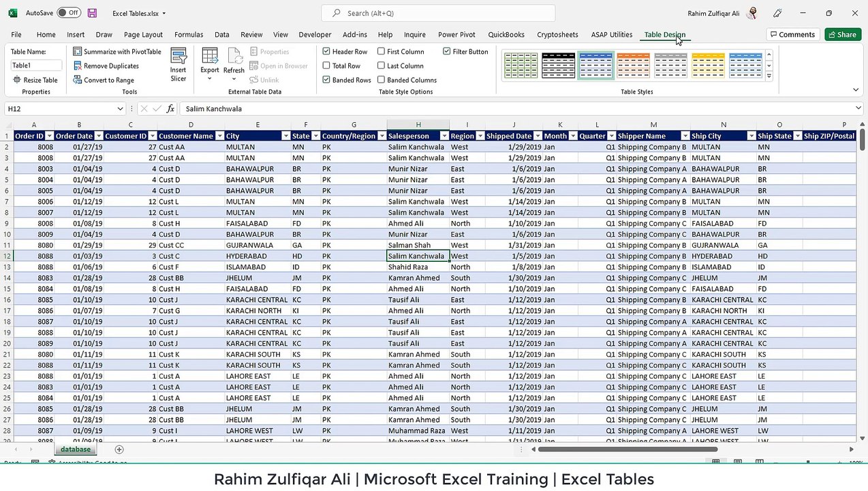Select the green table style thumbnail
Screen dimensions: 868x491
click(521, 65)
